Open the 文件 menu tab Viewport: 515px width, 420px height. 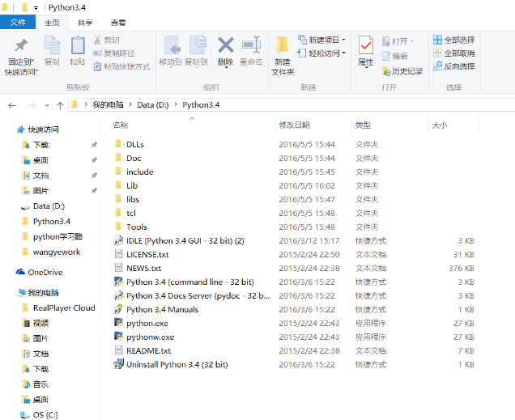(18, 23)
